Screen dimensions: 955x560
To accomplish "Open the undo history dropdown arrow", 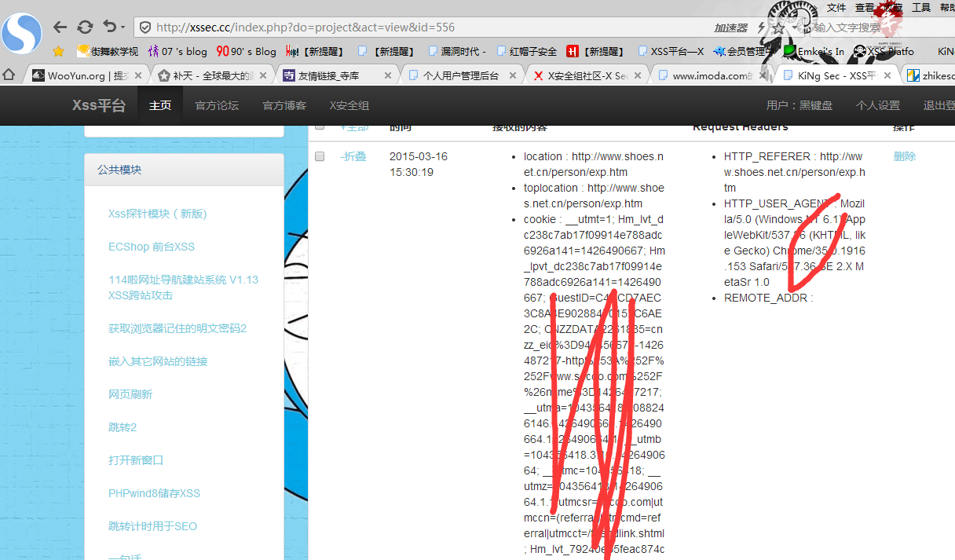I will [123, 27].
